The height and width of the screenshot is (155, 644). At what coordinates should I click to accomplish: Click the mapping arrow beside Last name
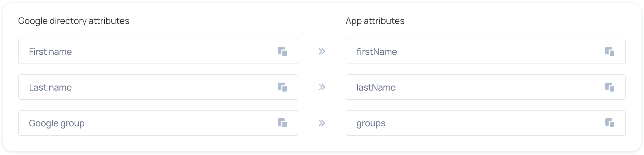[x=322, y=87]
